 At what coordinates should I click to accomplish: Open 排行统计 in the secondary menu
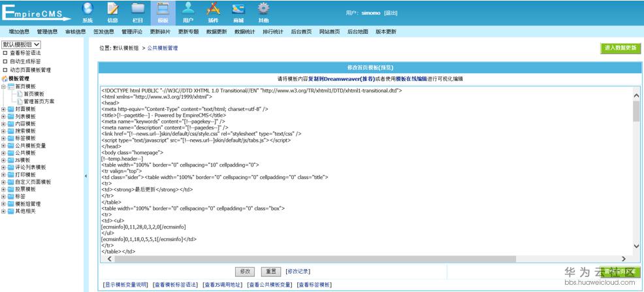(273, 31)
